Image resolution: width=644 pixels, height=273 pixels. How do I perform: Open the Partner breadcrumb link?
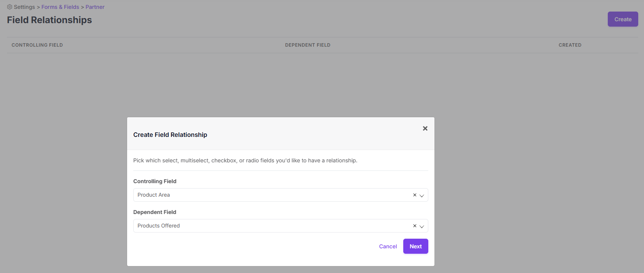tap(95, 7)
